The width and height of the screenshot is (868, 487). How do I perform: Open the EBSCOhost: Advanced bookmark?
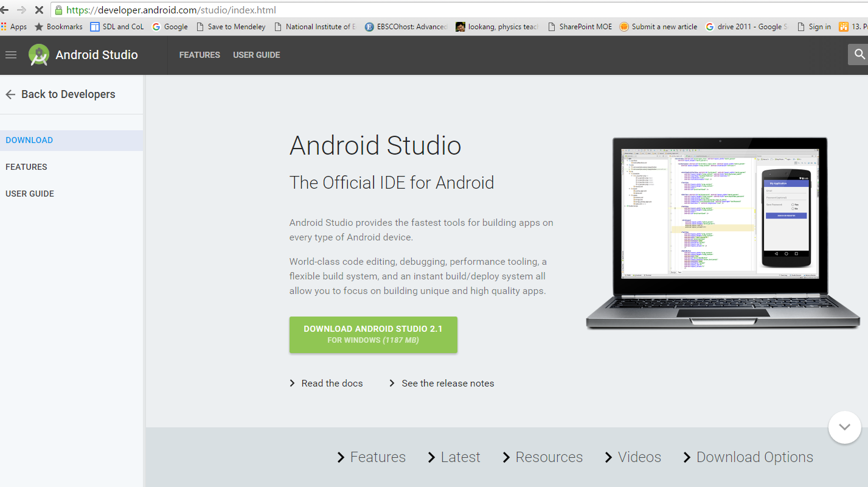tap(406, 27)
